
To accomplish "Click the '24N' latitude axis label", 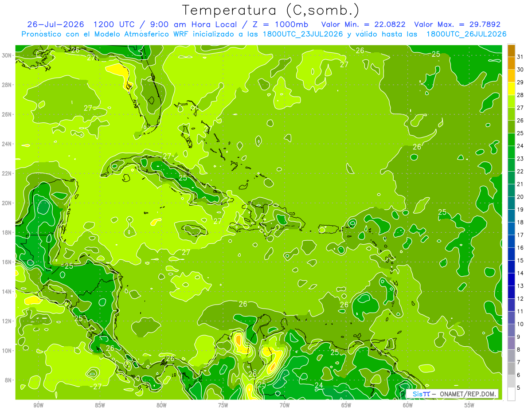I will click(x=8, y=144).
